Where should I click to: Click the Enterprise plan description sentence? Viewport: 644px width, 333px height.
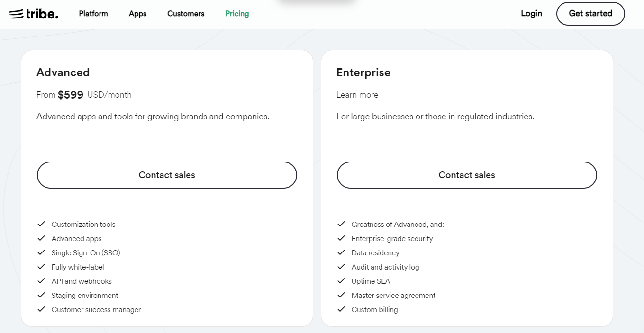[435, 117]
